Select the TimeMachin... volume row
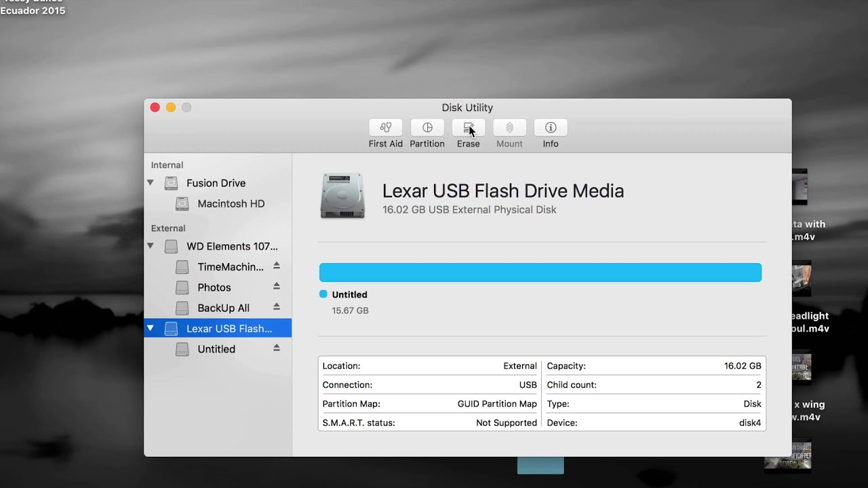Screen dimensions: 868x488 pyautogui.click(x=218, y=267)
